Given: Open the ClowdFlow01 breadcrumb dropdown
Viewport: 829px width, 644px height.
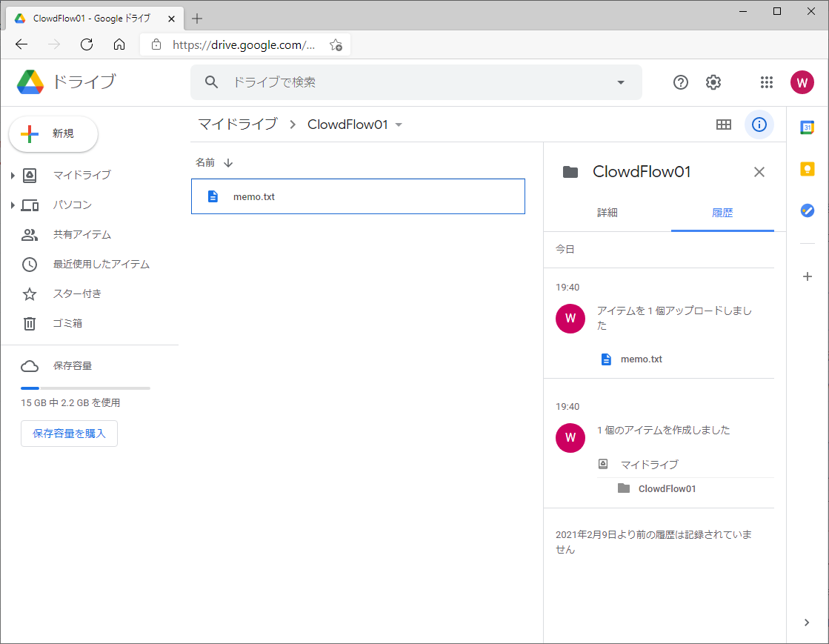Looking at the screenshot, I should tap(399, 125).
